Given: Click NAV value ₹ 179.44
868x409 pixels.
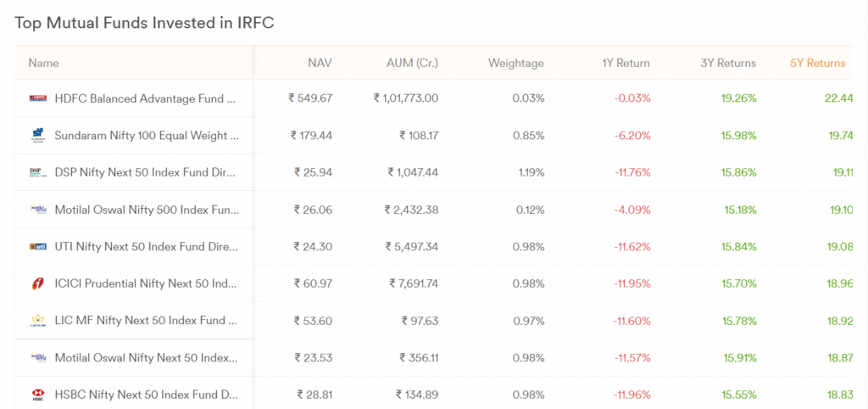Looking at the screenshot, I should 311,136.
